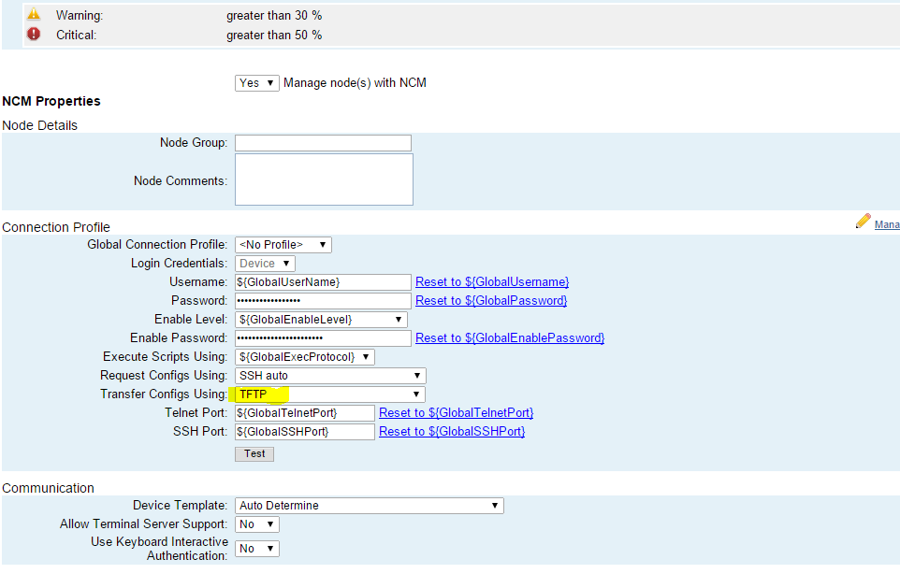Click the 'Transfer Configs Using:' label
Image resolution: width=900 pixels, height=588 pixels.
coord(164,394)
